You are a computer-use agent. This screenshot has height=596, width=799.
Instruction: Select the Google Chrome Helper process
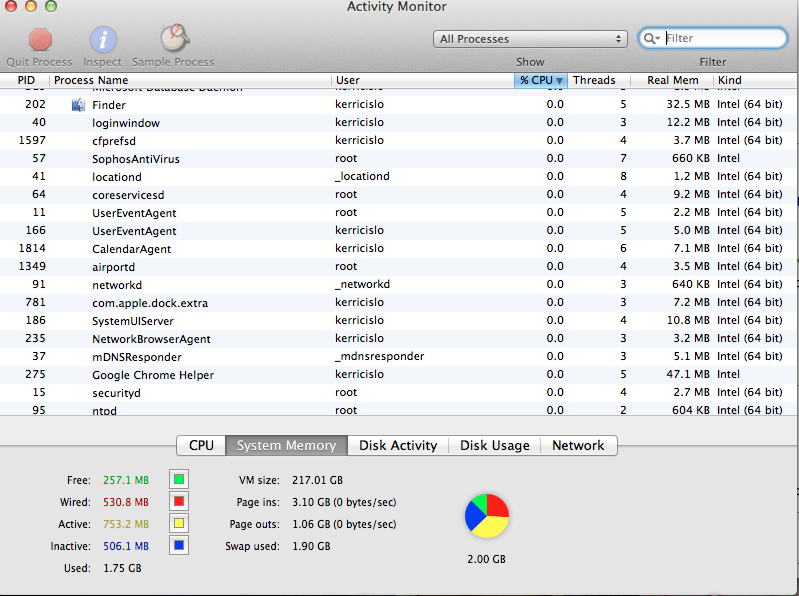398,374
